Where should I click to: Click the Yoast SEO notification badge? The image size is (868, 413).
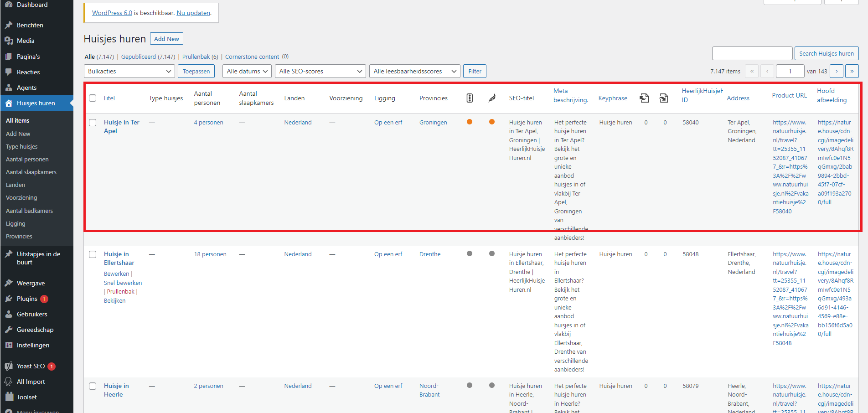pyautogui.click(x=52, y=367)
